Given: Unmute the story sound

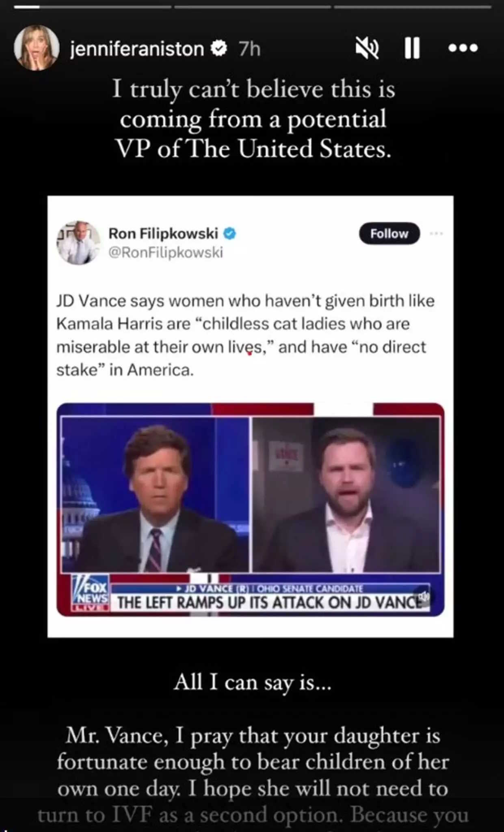Looking at the screenshot, I should coord(367,48).
